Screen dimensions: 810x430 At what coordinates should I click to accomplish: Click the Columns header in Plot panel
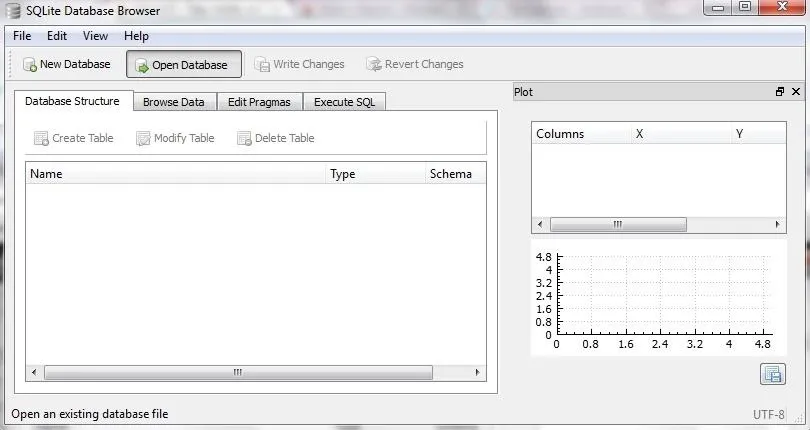581,133
